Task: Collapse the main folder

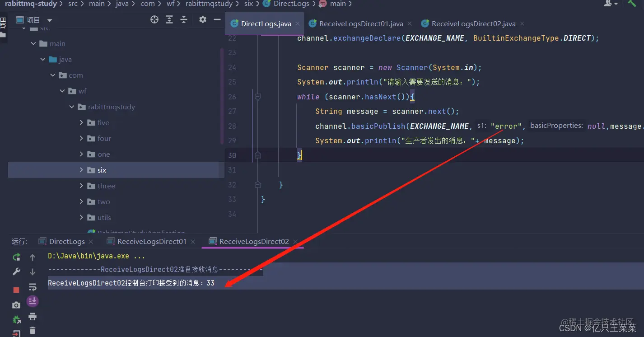Action: [33, 44]
